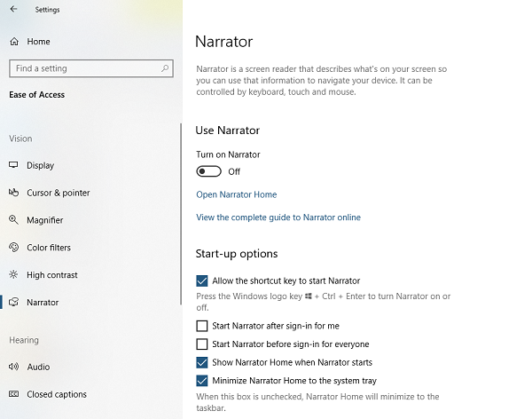
Task: Open High contrast icon
Action: coord(13,275)
